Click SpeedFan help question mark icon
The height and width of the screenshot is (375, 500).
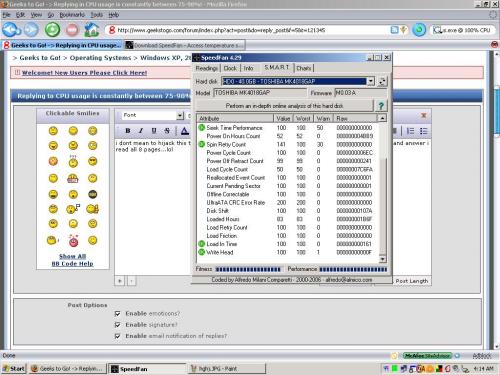(381, 106)
